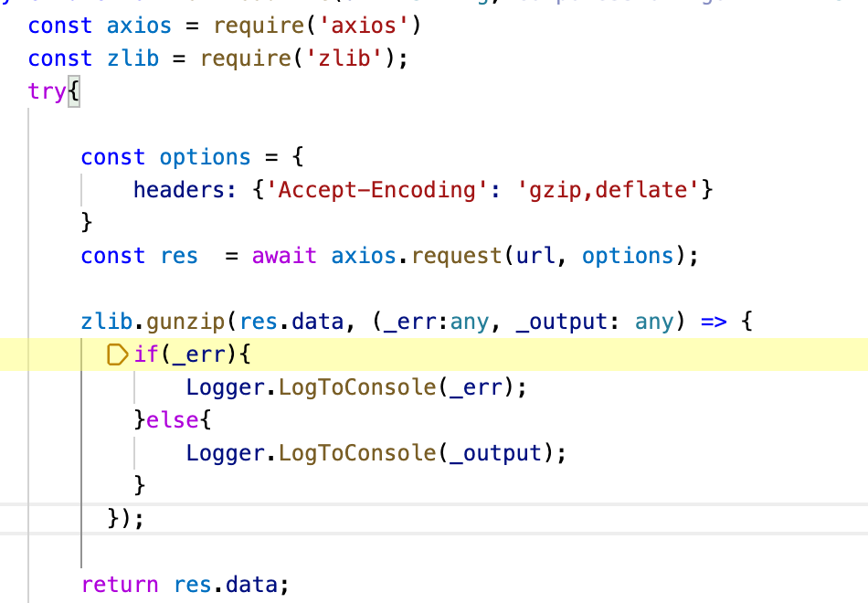Click the return keyword
This screenshot has width=868, height=603.
click(x=120, y=585)
